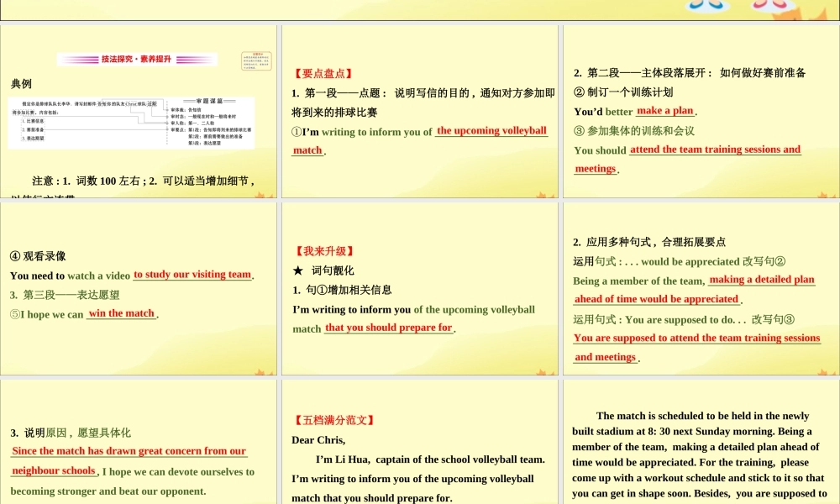840x504 pixels.
Task: Click the text '⑤I hope we can'
Action: (46, 314)
